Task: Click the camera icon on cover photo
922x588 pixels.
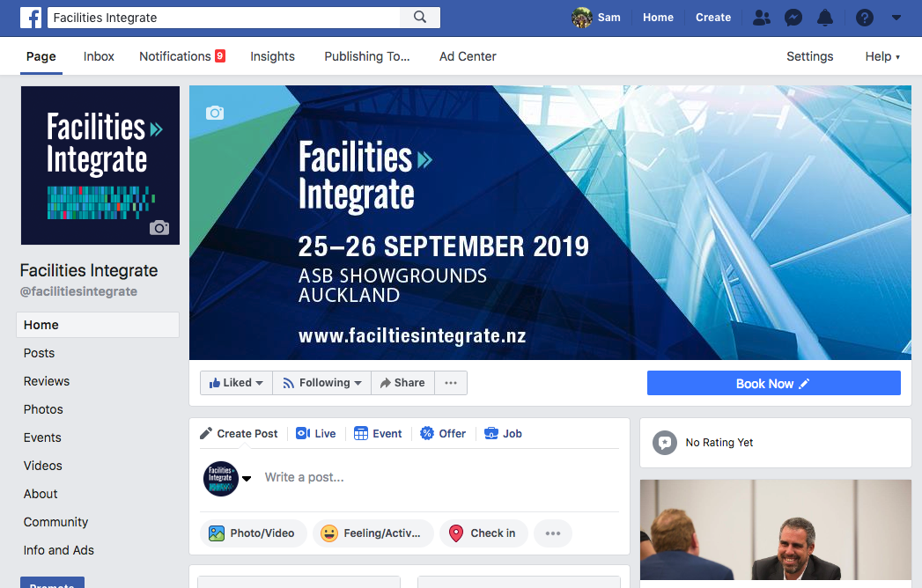Action: pyautogui.click(x=215, y=113)
